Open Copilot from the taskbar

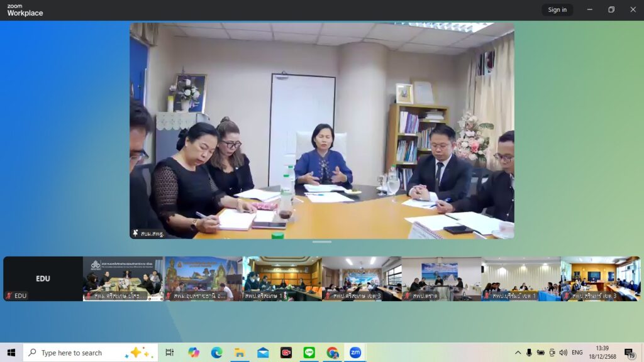(194, 353)
